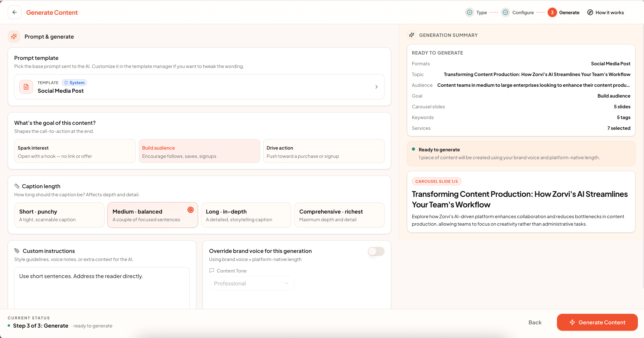Click the Goal 'Build audience' summary value
644x338 pixels.
[x=614, y=96]
